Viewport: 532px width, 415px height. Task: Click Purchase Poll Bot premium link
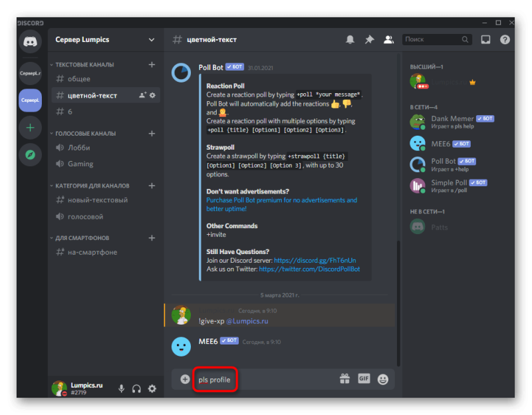click(281, 204)
